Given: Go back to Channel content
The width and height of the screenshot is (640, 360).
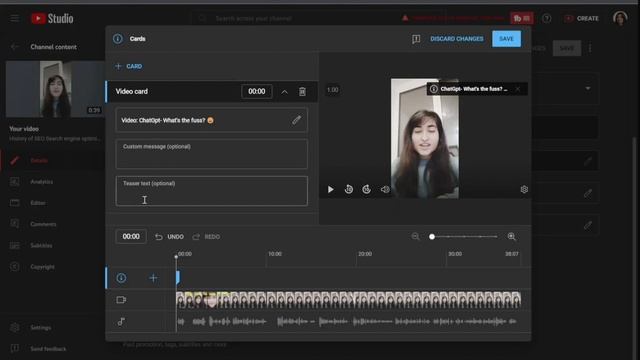Looking at the screenshot, I should (15, 47).
